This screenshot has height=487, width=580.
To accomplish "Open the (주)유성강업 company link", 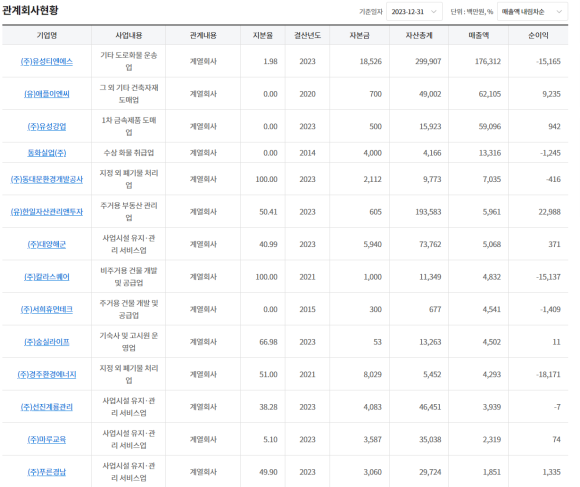I will (47, 126).
